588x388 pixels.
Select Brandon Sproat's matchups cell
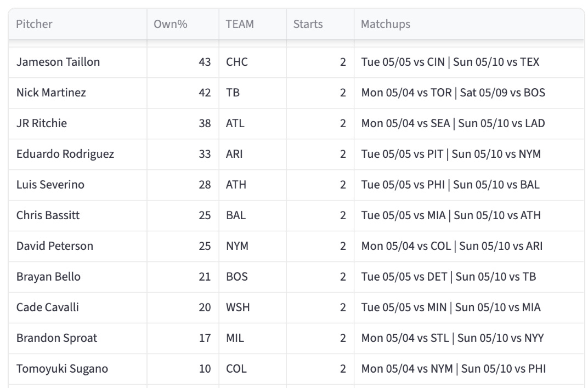(469, 339)
